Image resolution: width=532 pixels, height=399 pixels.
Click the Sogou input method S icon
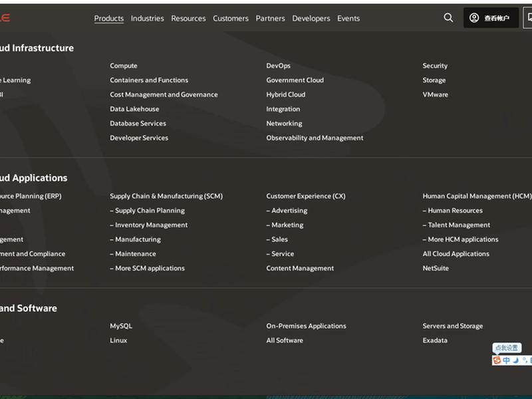[497, 360]
